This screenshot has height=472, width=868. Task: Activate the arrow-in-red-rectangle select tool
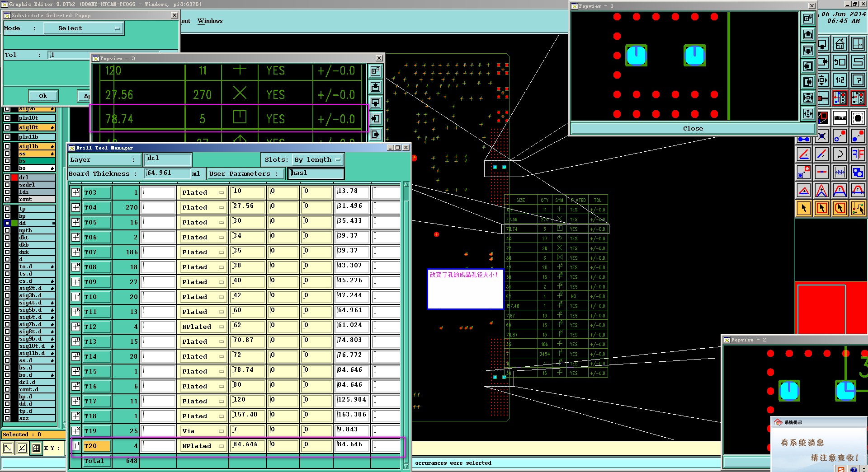(822, 208)
